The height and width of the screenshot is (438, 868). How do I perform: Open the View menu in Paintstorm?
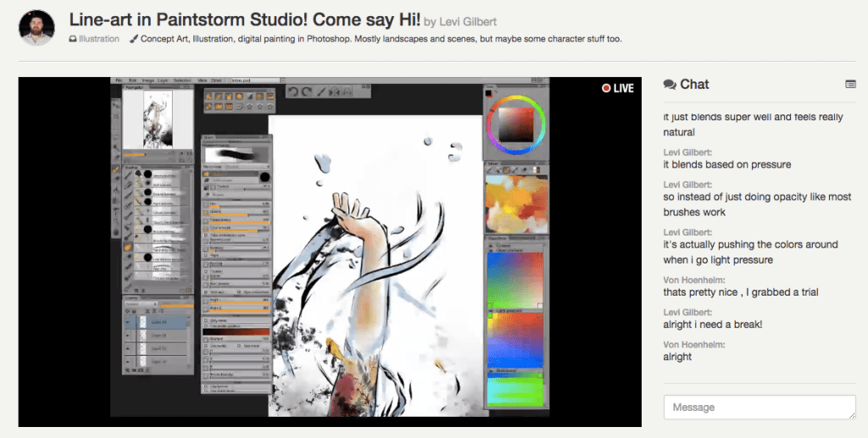coord(202,80)
